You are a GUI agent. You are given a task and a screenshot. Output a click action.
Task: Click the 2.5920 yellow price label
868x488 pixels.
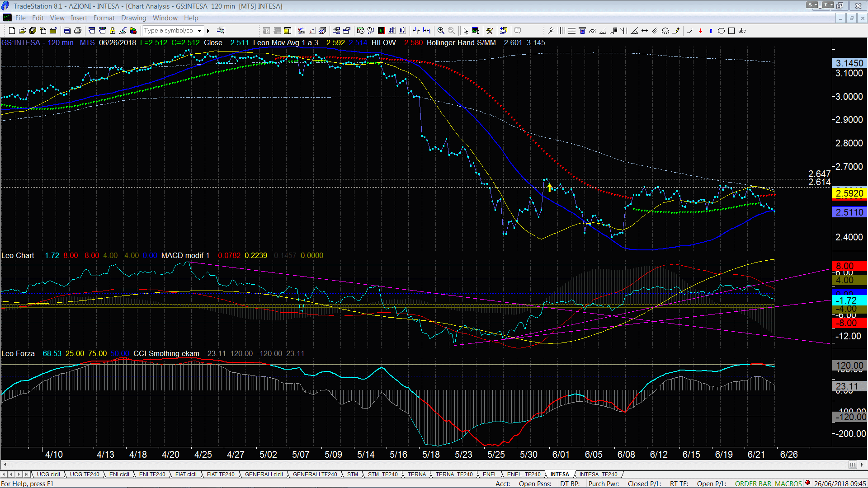click(x=849, y=193)
